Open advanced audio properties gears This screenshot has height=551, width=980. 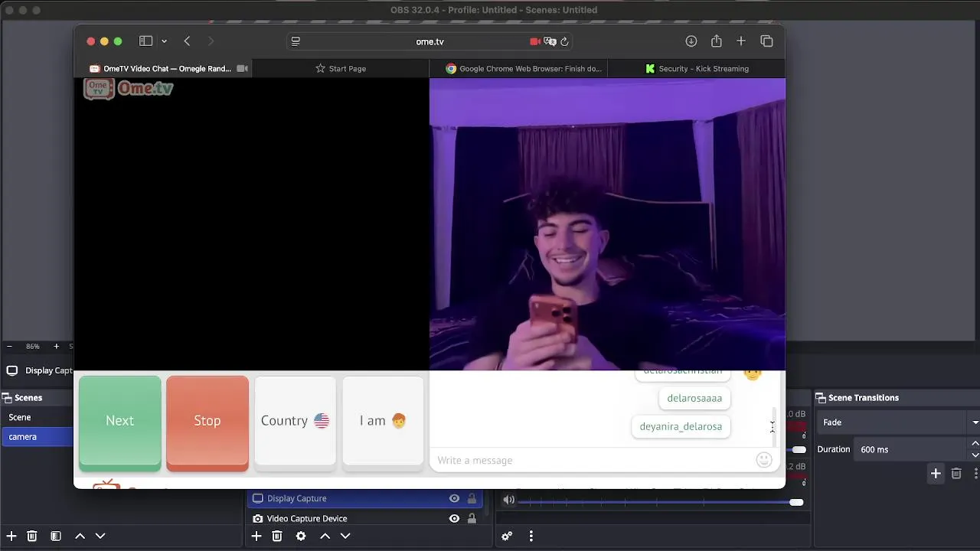click(x=507, y=536)
